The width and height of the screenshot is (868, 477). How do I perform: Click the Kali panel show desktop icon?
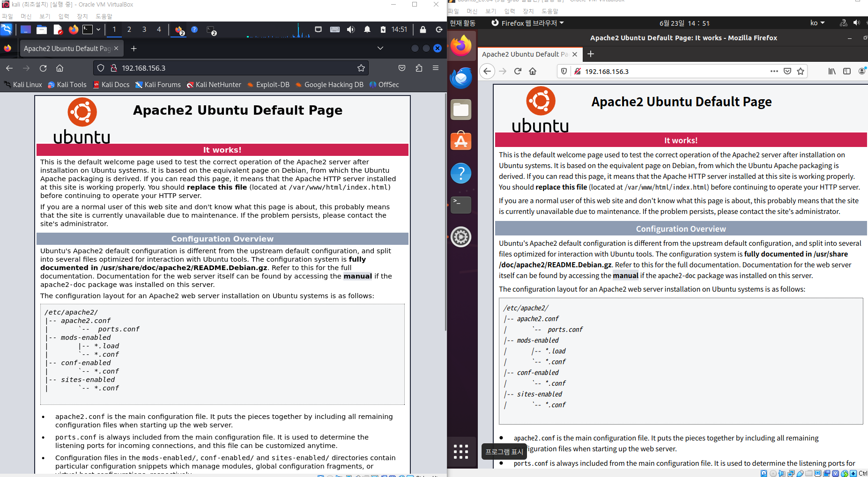[x=26, y=29]
